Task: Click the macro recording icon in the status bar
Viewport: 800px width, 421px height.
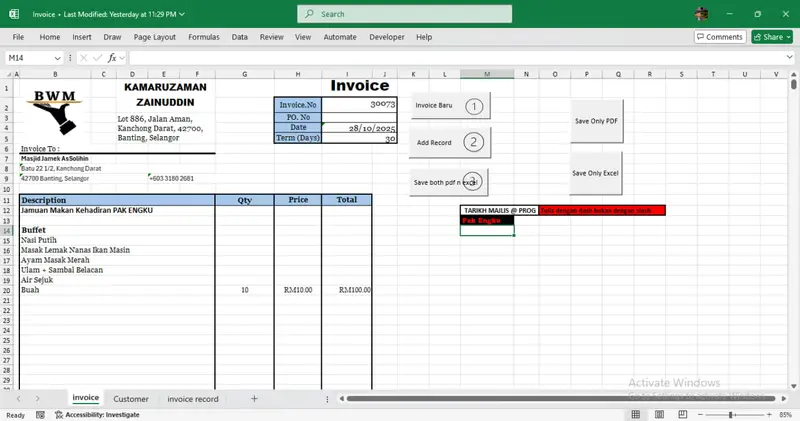Action: (40, 415)
